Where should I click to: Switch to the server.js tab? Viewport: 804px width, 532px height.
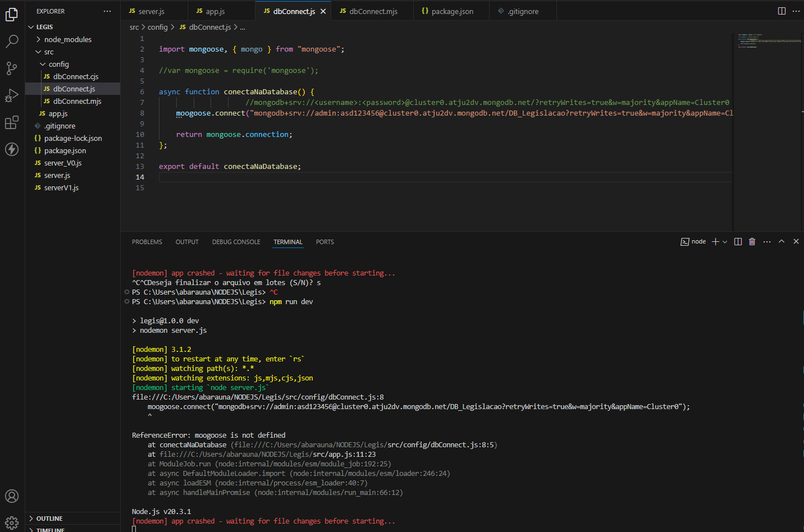pos(154,11)
